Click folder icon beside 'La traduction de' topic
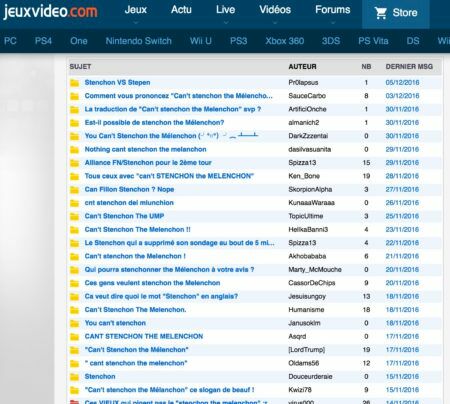This screenshot has height=404, width=450. (74, 109)
